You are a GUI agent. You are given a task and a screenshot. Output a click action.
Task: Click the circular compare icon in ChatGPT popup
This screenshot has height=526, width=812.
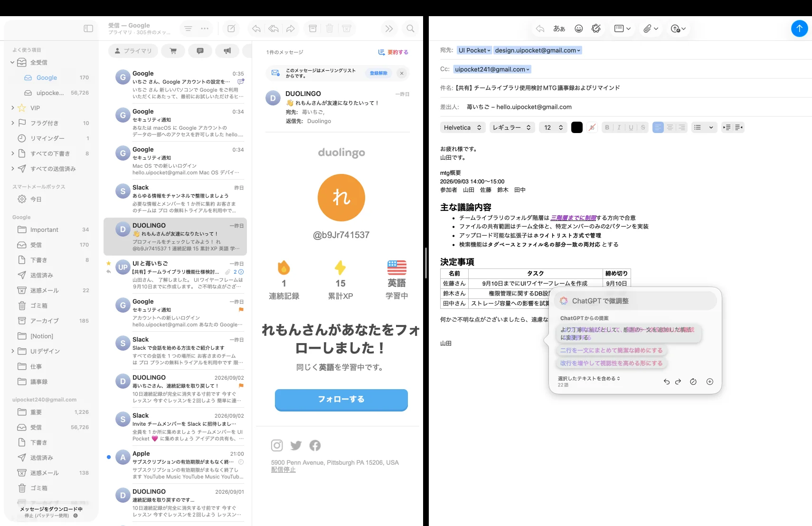(x=693, y=382)
